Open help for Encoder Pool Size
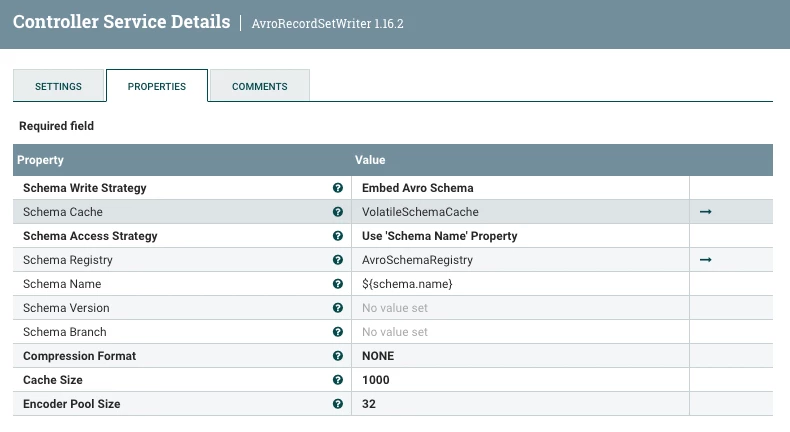Viewport: 790px width, 432px height. (x=338, y=404)
